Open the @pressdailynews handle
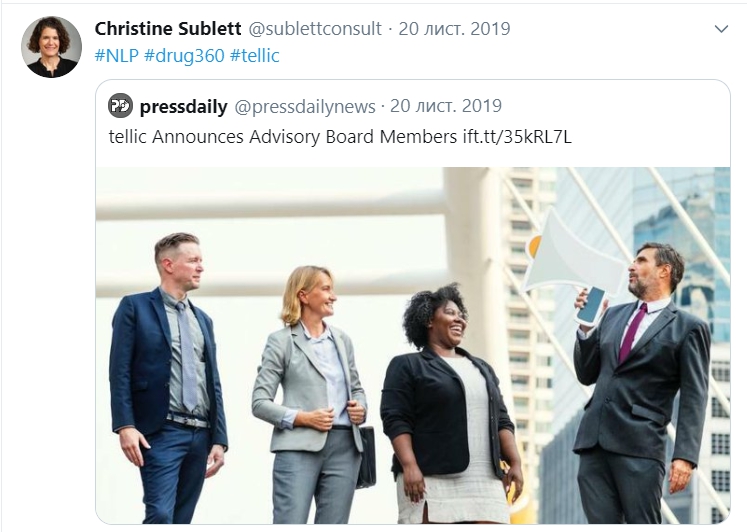 [305, 106]
